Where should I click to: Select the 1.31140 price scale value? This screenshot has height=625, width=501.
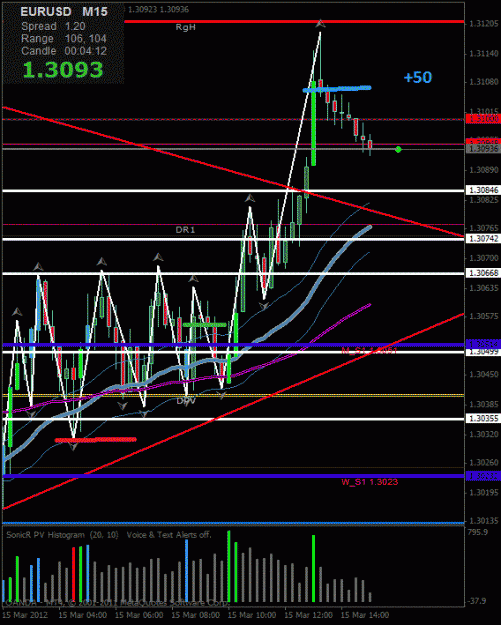pyautogui.click(x=483, y=53)
